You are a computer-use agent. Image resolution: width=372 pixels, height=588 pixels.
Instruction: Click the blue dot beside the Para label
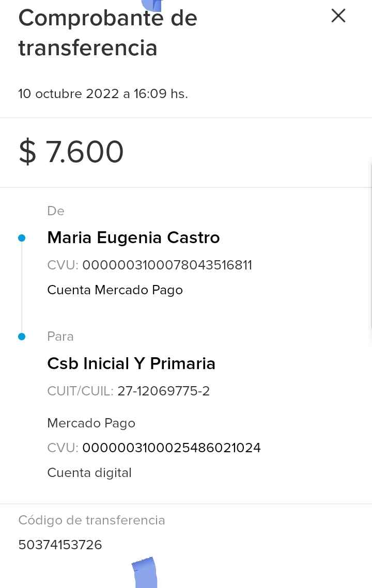pyautogui.click(x=22, y=337)
